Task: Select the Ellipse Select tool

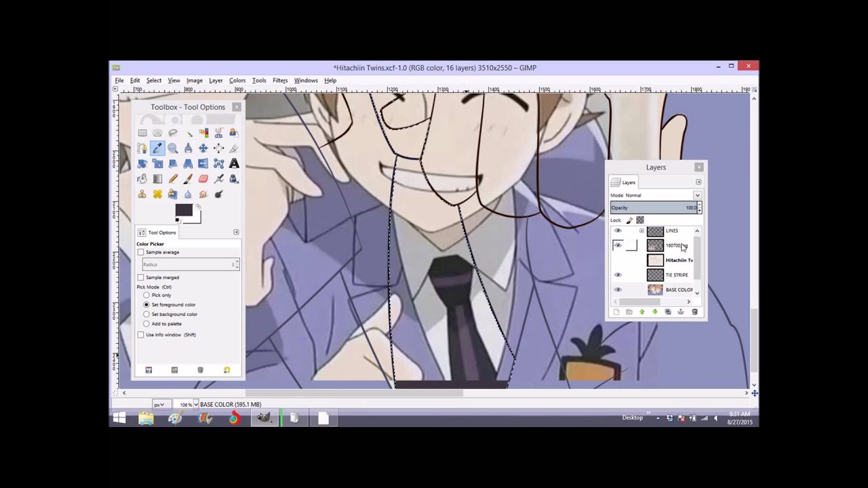Action: click(x=157, y=133)
